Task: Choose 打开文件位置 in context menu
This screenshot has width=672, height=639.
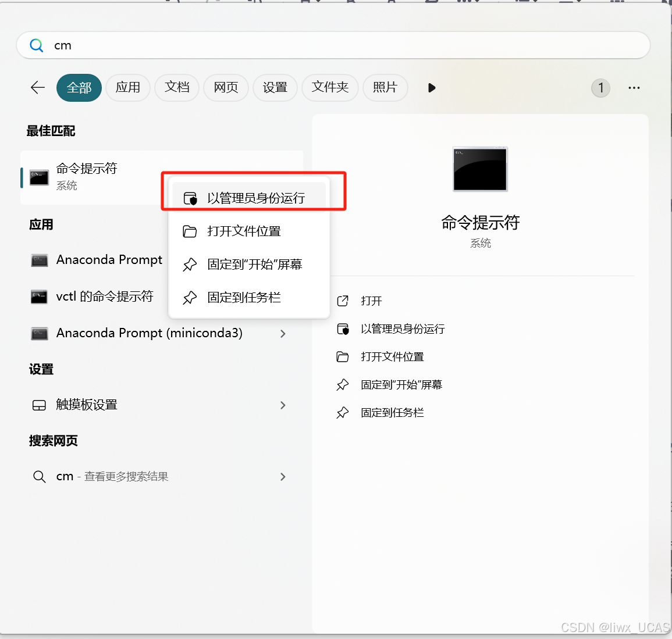Action: 249,231
